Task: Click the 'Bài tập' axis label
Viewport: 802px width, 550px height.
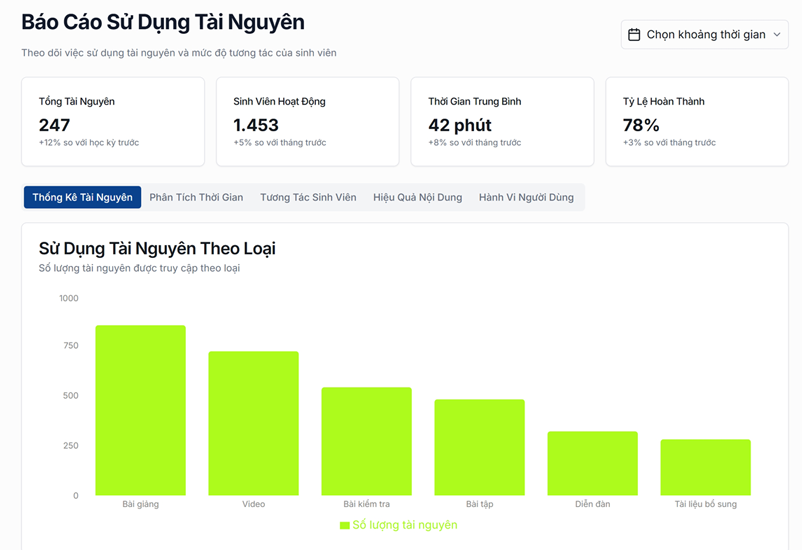Action: click(x=480, y=504)
